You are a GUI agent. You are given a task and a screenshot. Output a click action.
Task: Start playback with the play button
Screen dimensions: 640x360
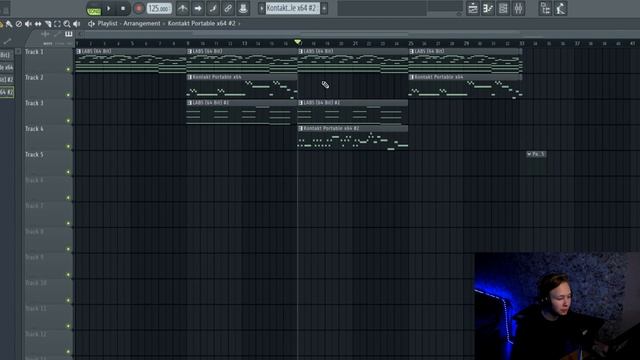click(x=109, y=8)
